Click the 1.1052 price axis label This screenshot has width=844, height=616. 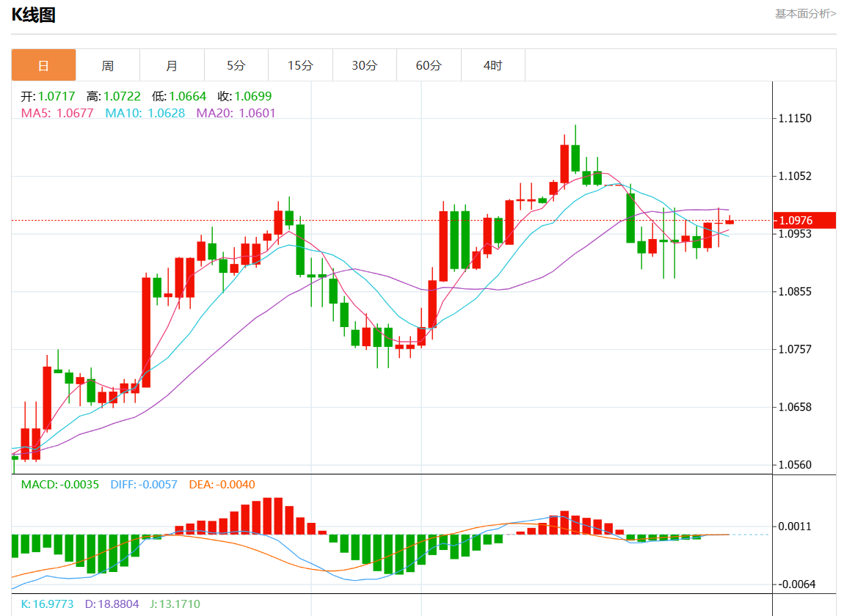point(795,176)
